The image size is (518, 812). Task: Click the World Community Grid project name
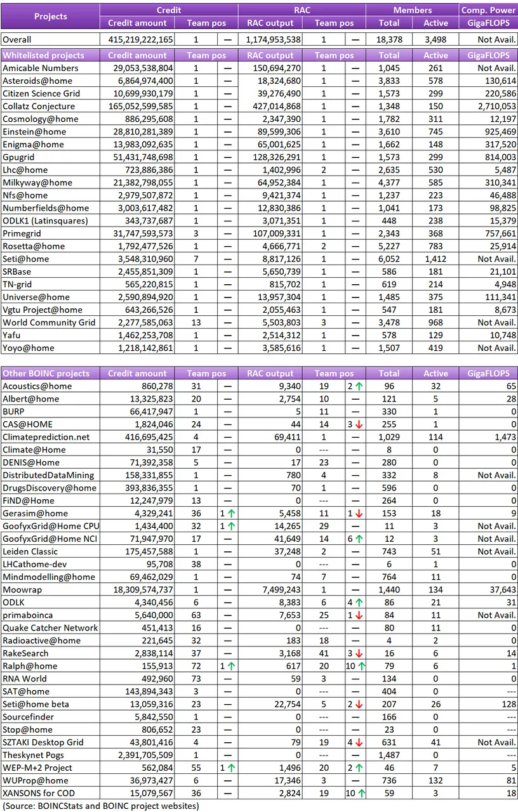(x=49, y=322)
